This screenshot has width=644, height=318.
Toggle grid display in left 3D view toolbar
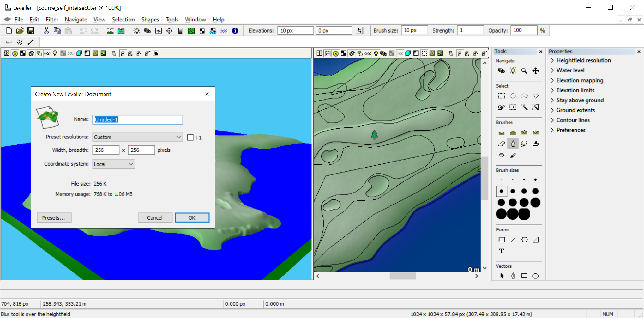(7, 53)
